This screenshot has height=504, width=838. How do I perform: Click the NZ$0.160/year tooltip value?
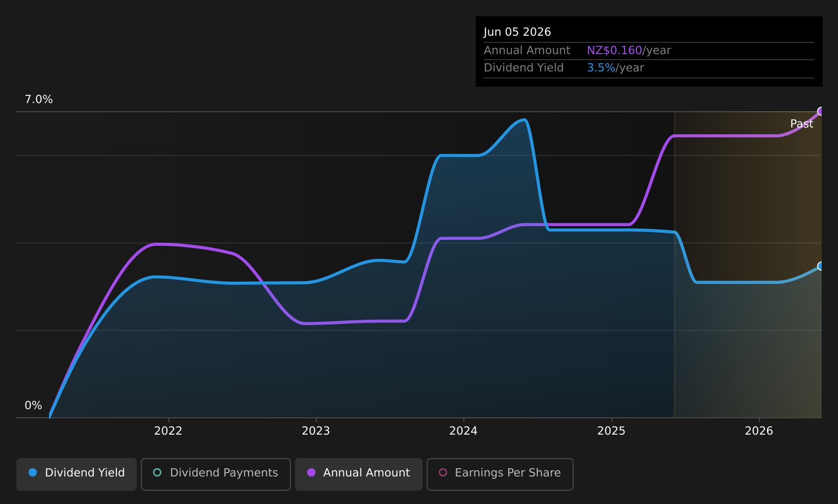(629, 51)
